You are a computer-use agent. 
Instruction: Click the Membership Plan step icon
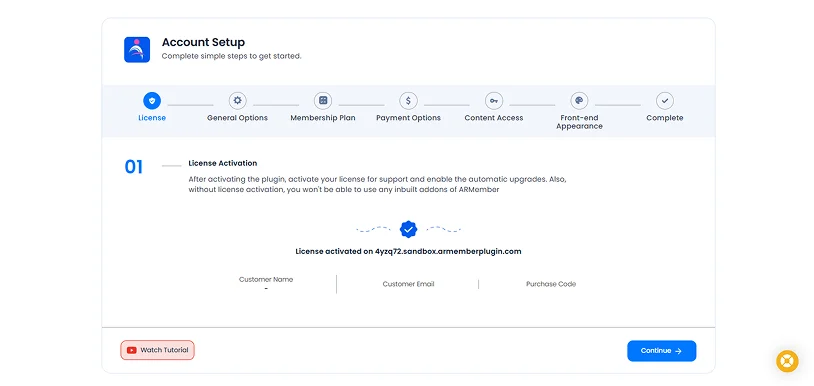(323, 101)
